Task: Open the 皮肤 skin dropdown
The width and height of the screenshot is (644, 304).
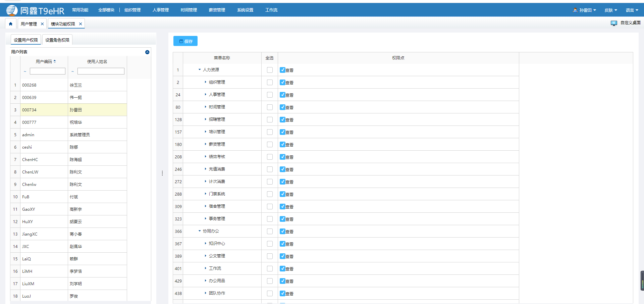Action: pyautogui.click(x=610, y=10)
